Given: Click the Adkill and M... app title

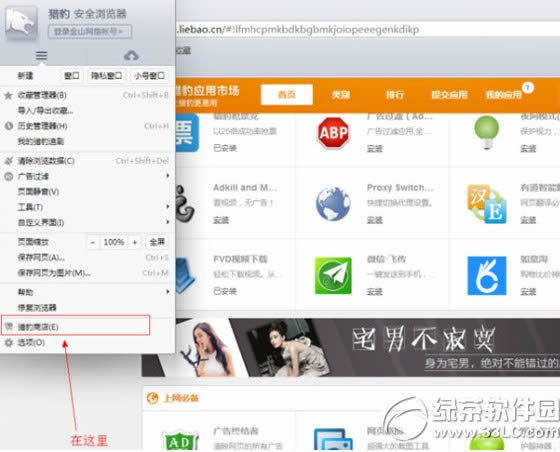Looking at the screenshot, I should (245, 187).
